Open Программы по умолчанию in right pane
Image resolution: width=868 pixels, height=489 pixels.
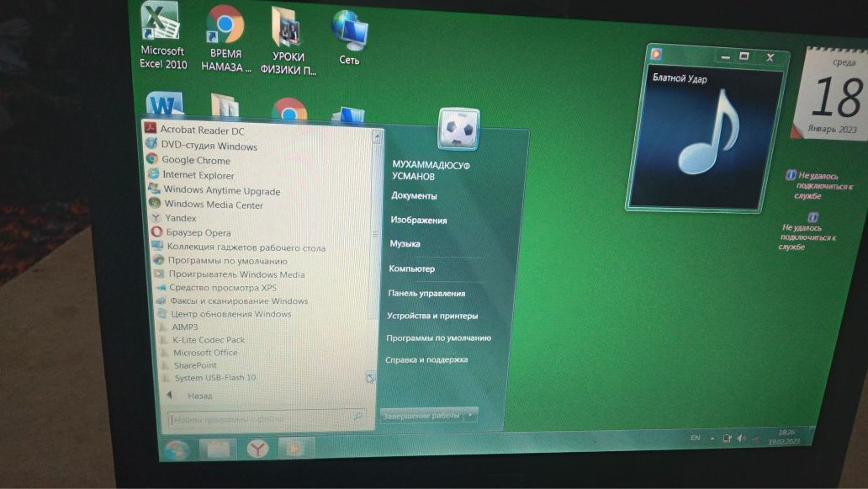coord(438,338)
